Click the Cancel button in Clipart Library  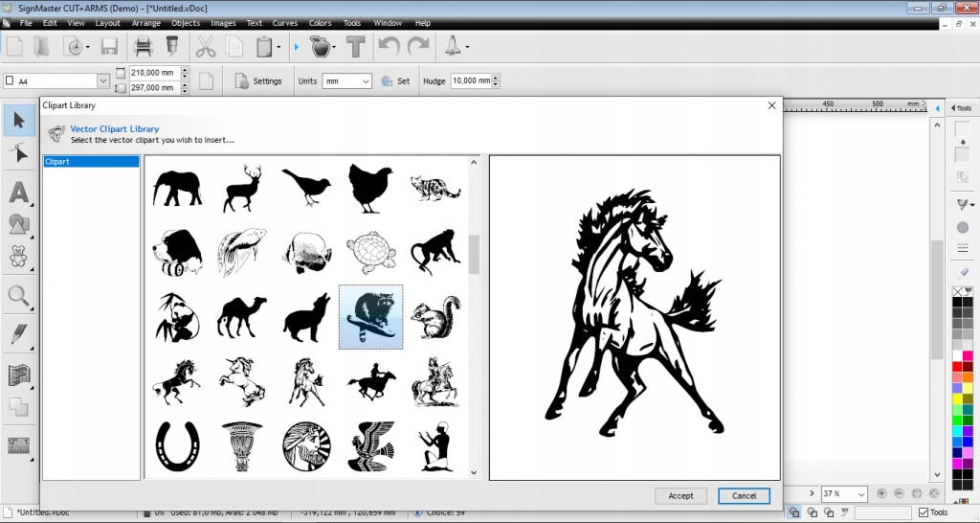pos(744,495)
